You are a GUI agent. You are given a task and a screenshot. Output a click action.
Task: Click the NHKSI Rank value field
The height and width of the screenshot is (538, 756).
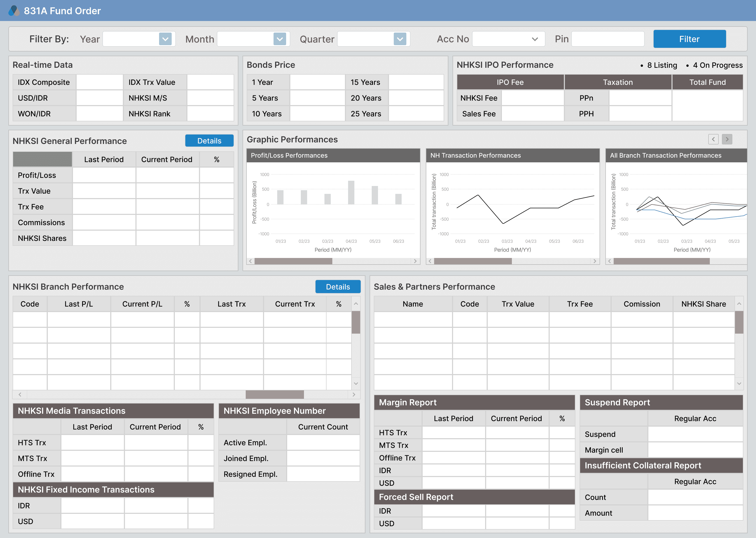tap(210, 114)
